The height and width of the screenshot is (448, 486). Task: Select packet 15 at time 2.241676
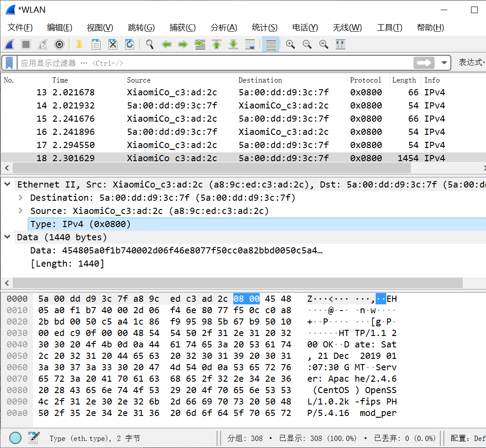pos(243,119)
